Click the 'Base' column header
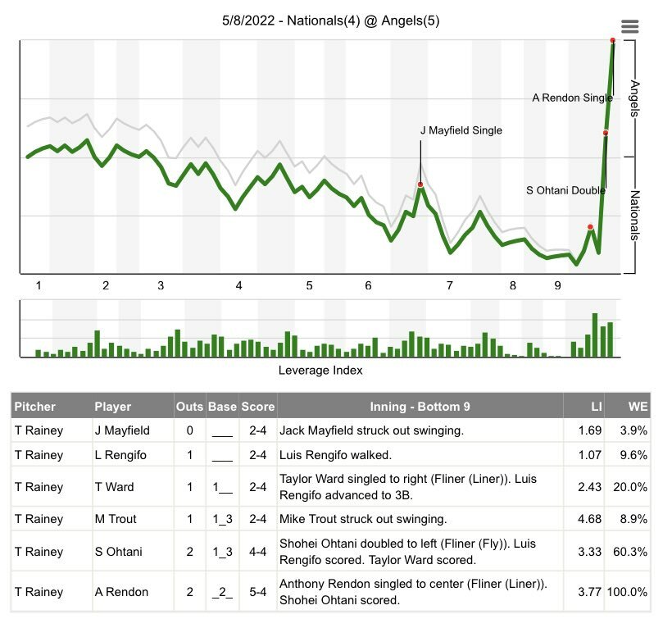Image resolution: width=672 pixels, height=619 pixels. pos(222,407)
